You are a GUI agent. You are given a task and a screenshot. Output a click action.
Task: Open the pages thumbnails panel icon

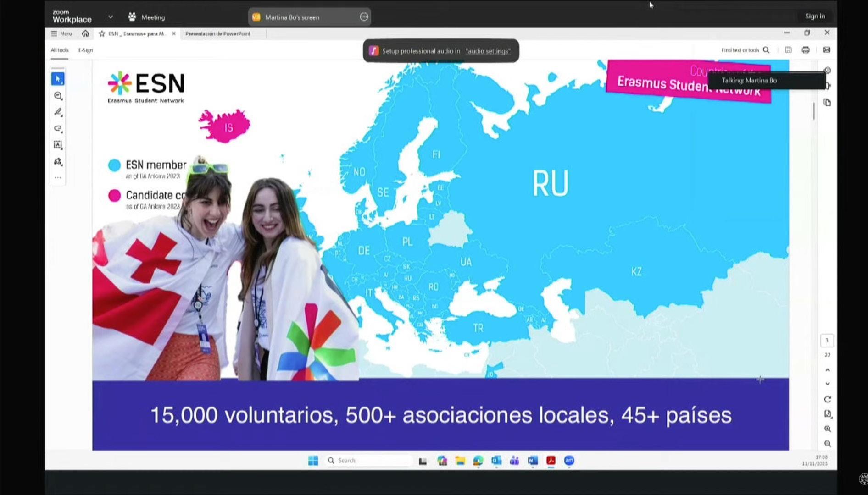[x=827, y=103]
